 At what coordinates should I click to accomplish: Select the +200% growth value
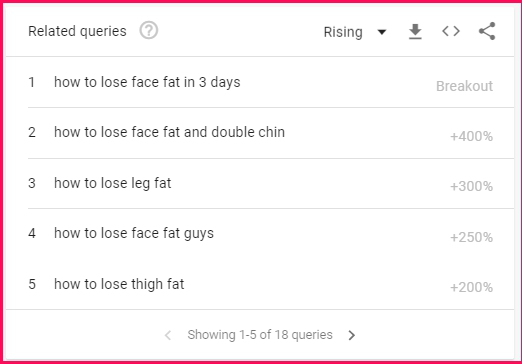pyautogui.click(x=471, y=287)
